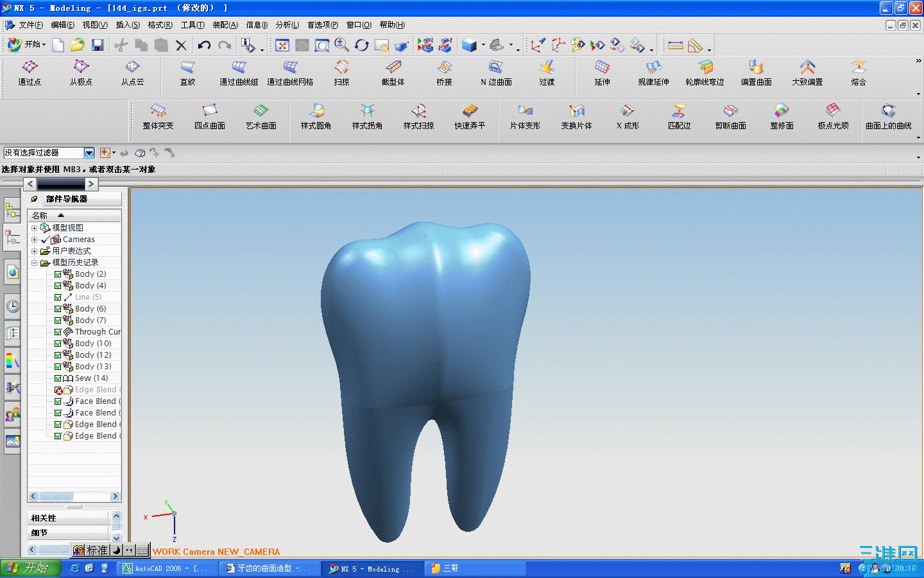Toggle the checkbox for Body (4)
The image size is (924, 578).
pos(58,286)
